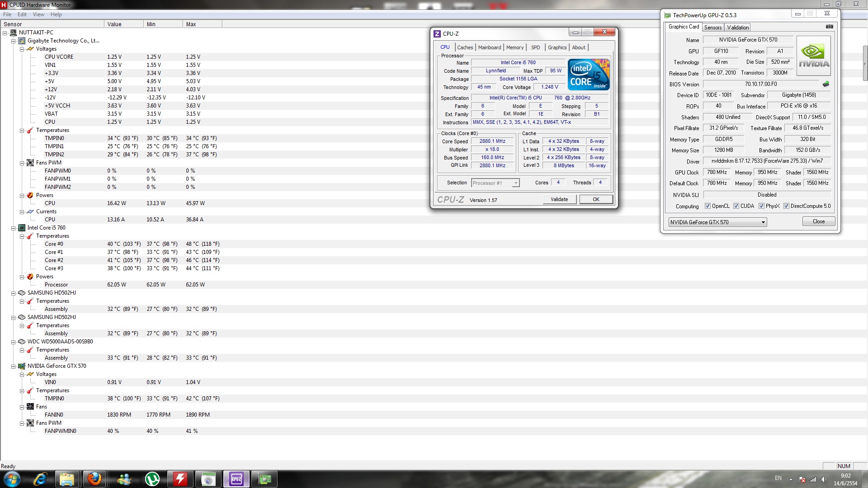Screen dimensions: 868x488
Task: Open the View menu in Hardware Monitor
Action: point(38,14)
